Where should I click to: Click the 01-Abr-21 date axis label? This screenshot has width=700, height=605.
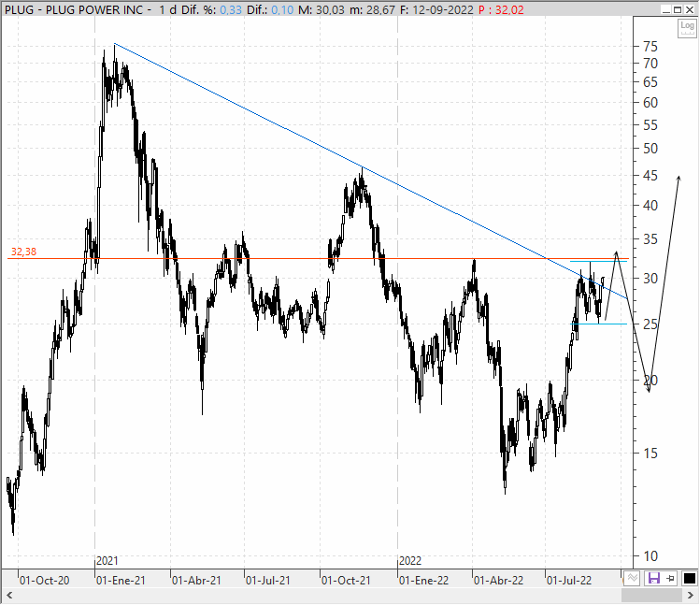197,581
